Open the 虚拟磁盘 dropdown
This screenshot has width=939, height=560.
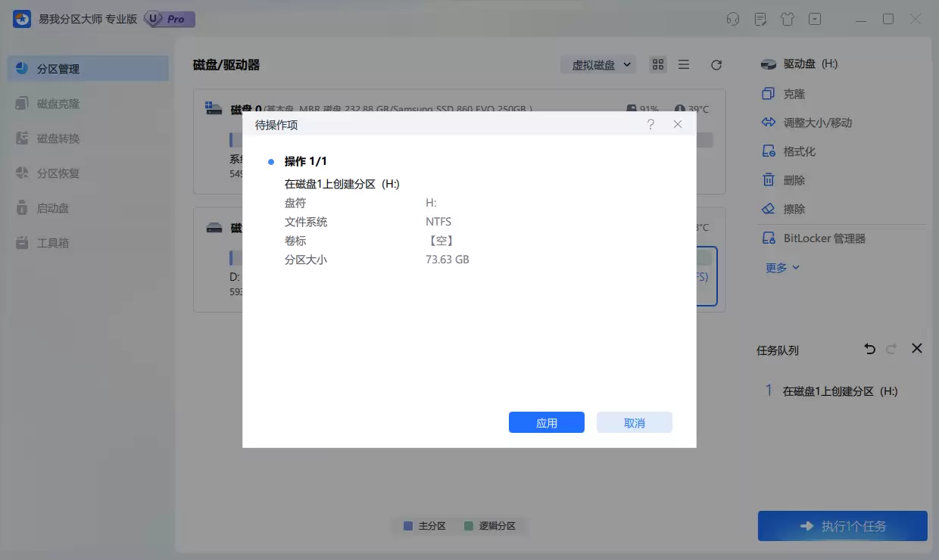coord(598,64)
